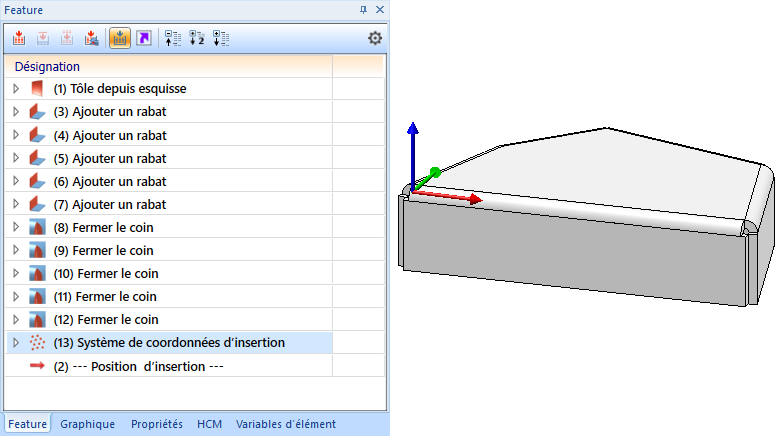Screen dimensions: 780x436
Task: Click corner icon of (11) Fermer le coin
Action: pyautogui.click(x=37, y=296)
